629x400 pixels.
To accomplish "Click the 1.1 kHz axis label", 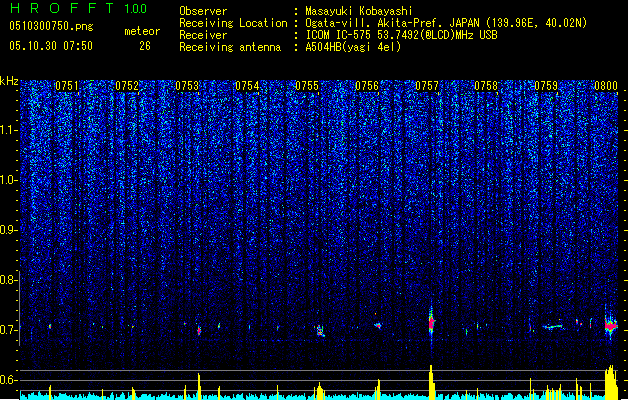I will coord(8,130).
